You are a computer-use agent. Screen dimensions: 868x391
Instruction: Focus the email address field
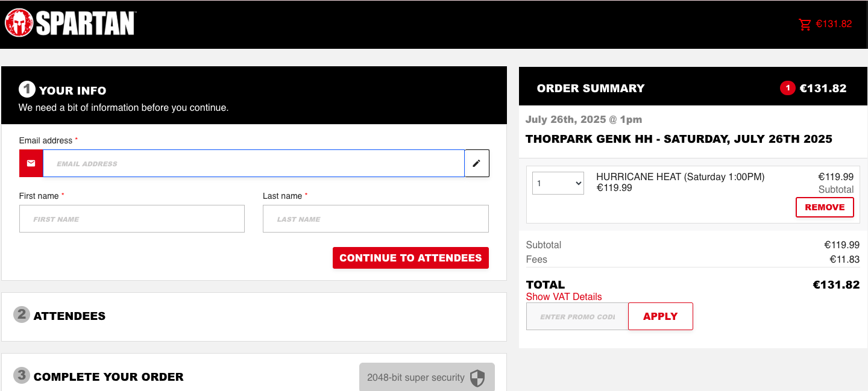253,163
